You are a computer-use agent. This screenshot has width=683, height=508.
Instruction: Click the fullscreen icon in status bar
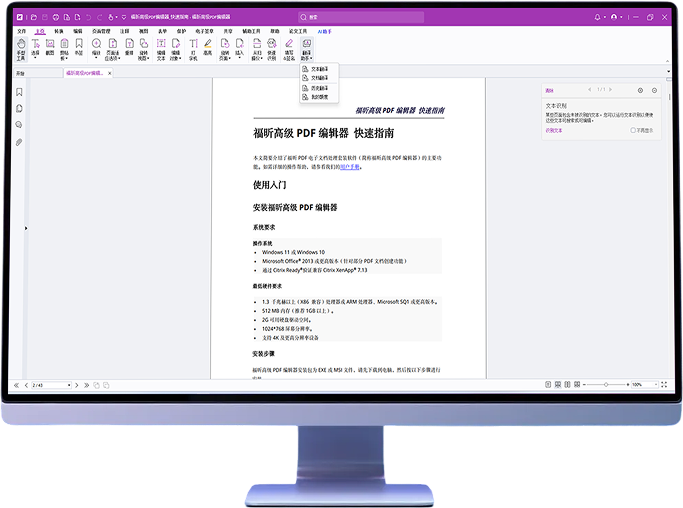(x=664, y=385)
